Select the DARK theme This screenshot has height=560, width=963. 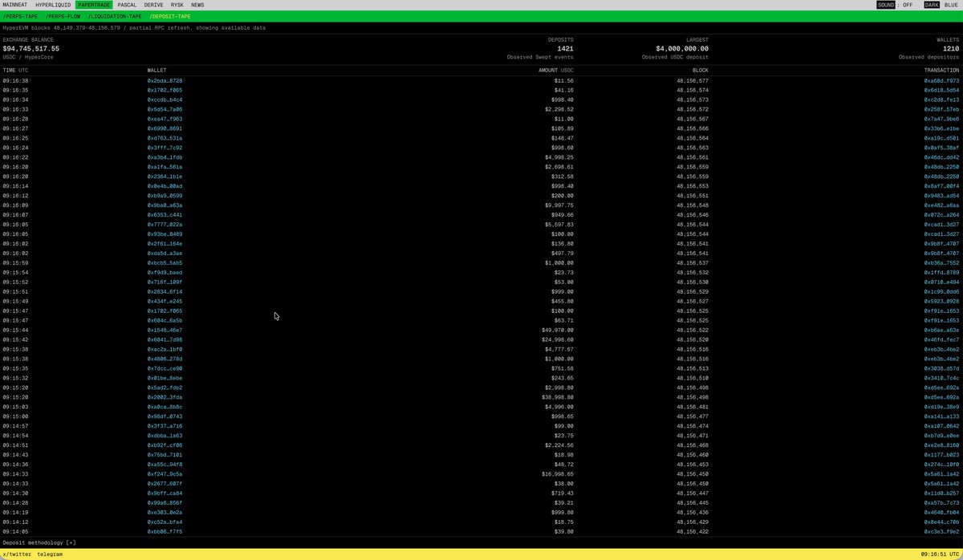tap(932, 5)
